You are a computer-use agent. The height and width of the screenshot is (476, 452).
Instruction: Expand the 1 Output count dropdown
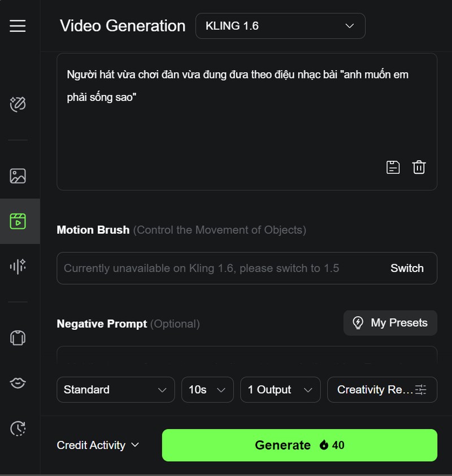[280, 390]
